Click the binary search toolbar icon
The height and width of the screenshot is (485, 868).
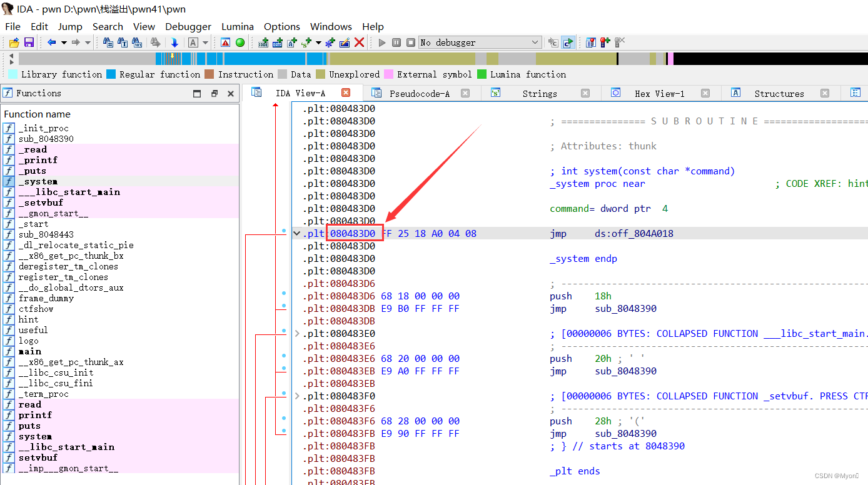tap(137, 42)
